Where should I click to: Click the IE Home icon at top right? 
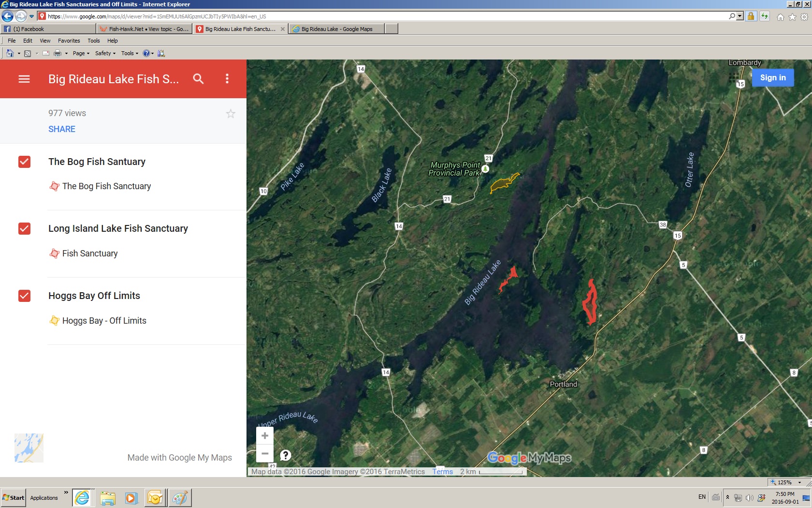tap(780, 17)
